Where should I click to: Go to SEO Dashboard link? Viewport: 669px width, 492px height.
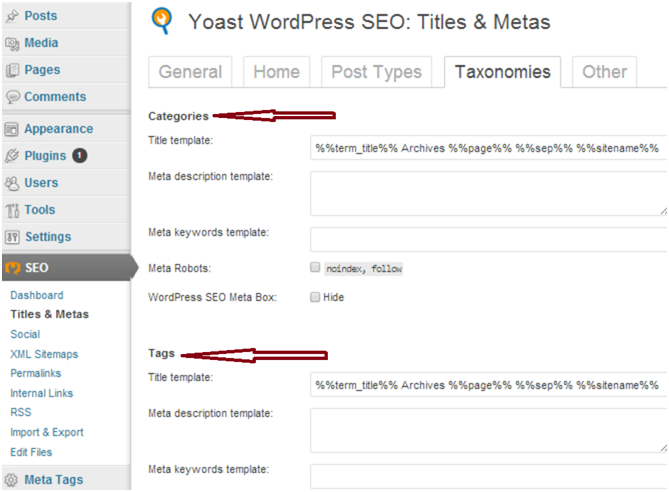(x=37, y=295)
